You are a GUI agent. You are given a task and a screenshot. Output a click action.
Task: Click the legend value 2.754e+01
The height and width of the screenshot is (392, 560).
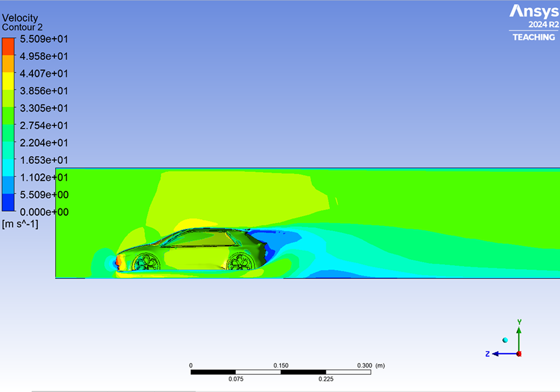coord(44,125)
